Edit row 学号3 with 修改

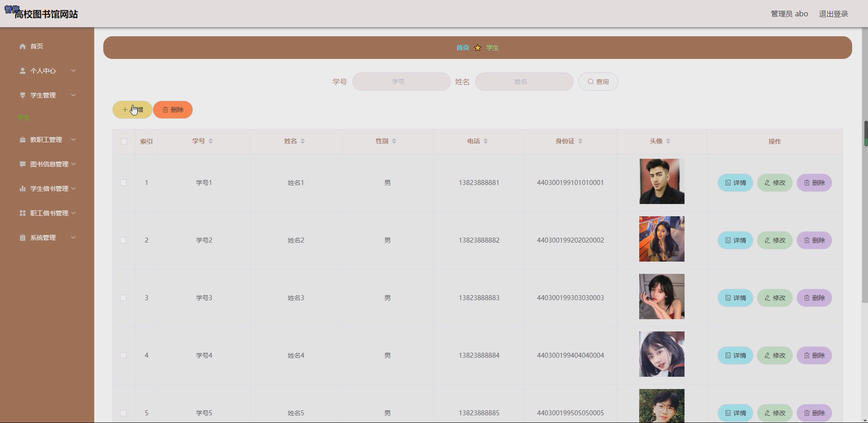point(775,298)
